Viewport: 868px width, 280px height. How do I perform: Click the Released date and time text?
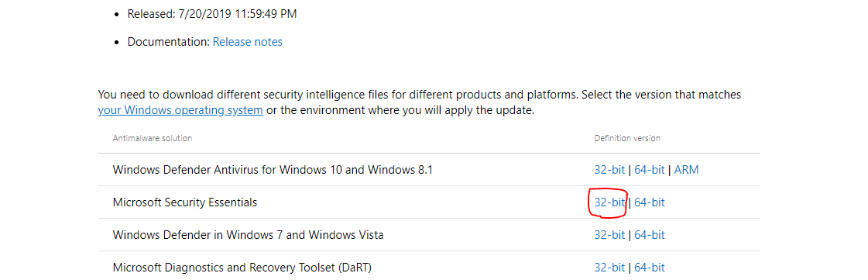212,14
